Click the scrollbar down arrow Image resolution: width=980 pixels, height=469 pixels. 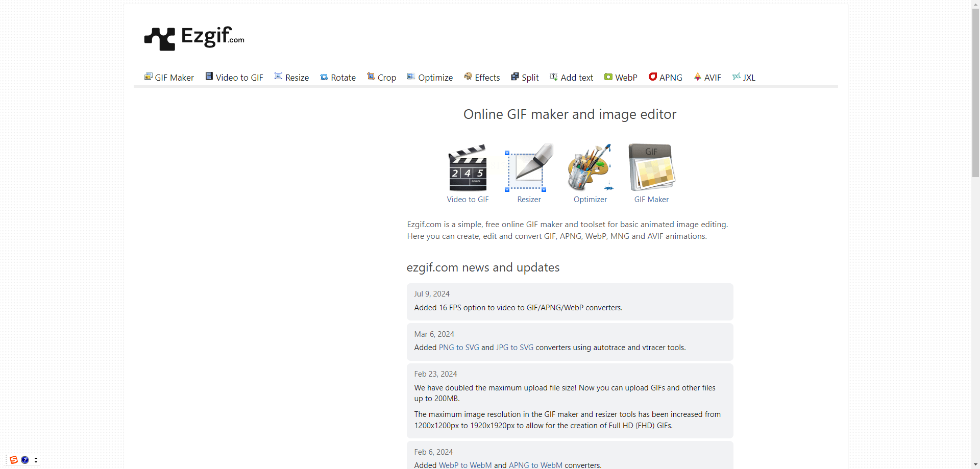click(x=975, y=464)
